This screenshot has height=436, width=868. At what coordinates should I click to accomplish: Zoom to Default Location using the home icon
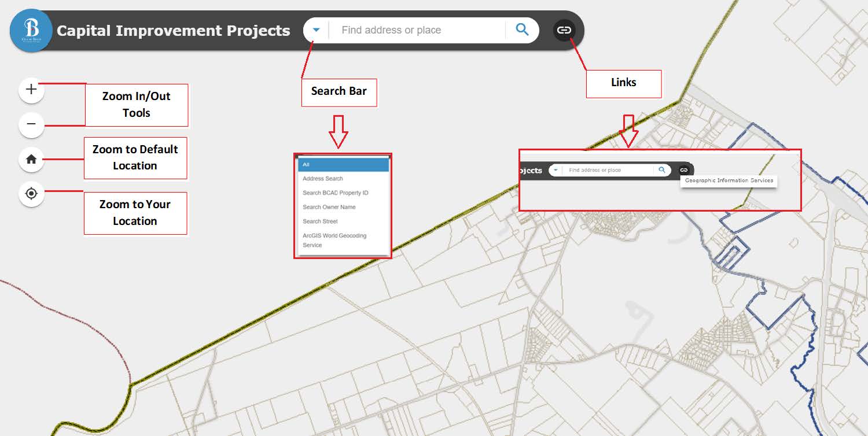(31, 160)
